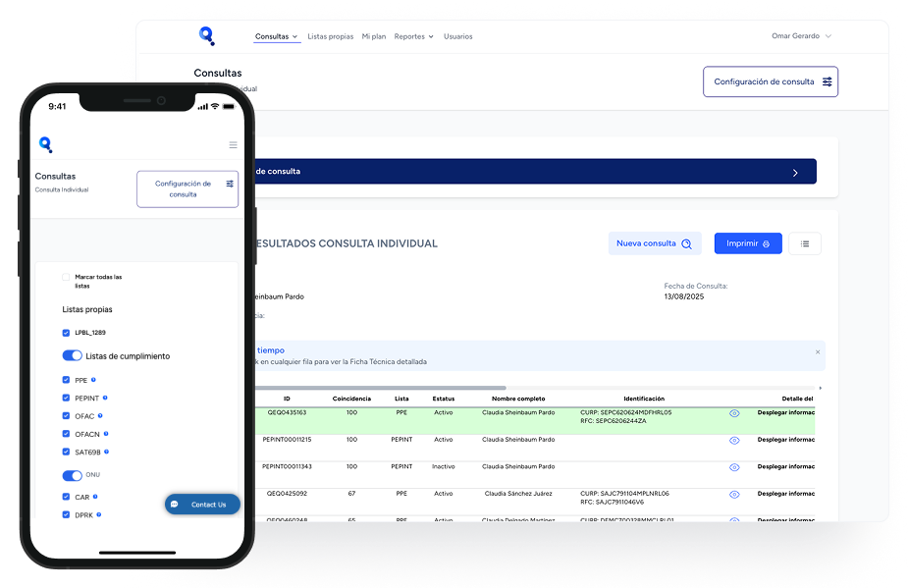Click the info icon beside OFAC
This screenshot has width=908, height=588.
coord(99,415)
